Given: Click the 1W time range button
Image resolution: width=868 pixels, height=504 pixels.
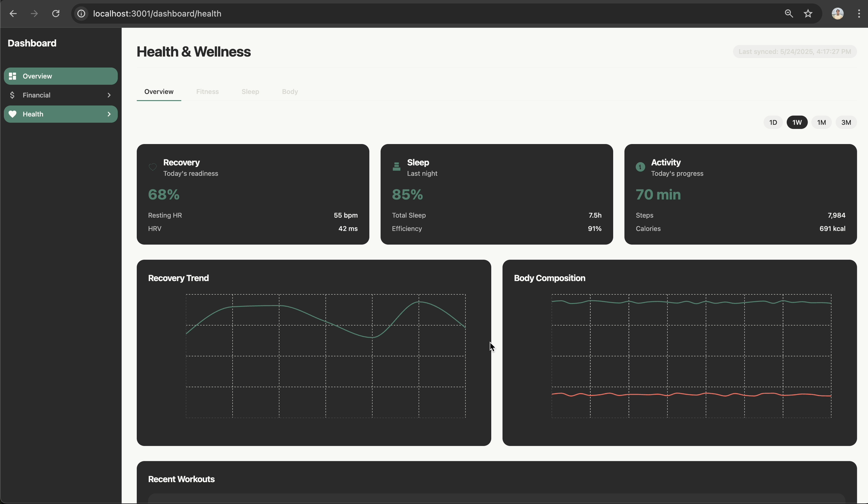Looking at the screenshot, I should pyautogui.click(x=797, y=122).
